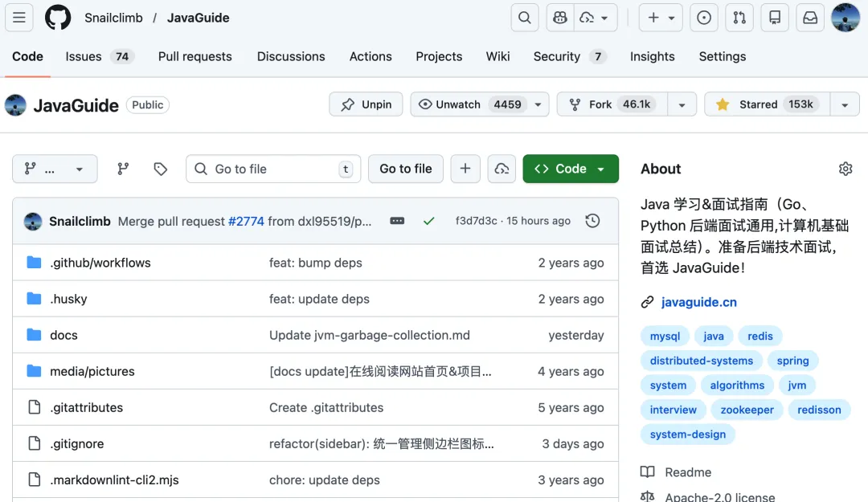Open the media/pictures folder

coord(92,371)
